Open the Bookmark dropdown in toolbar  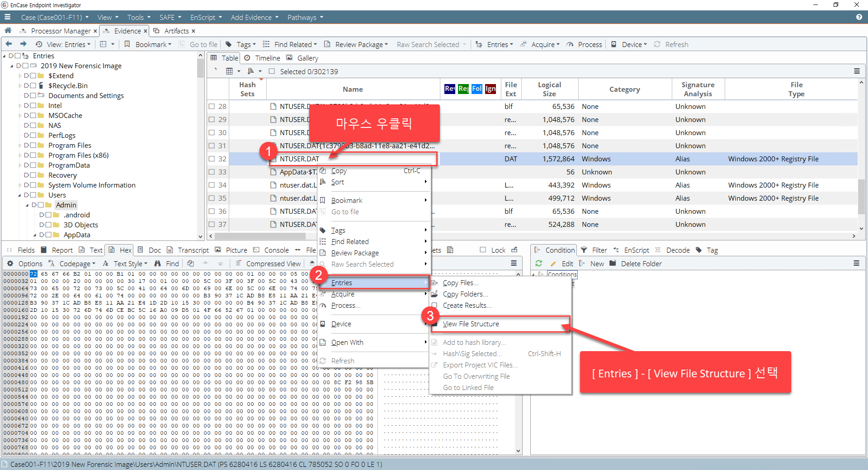point(153,44)
